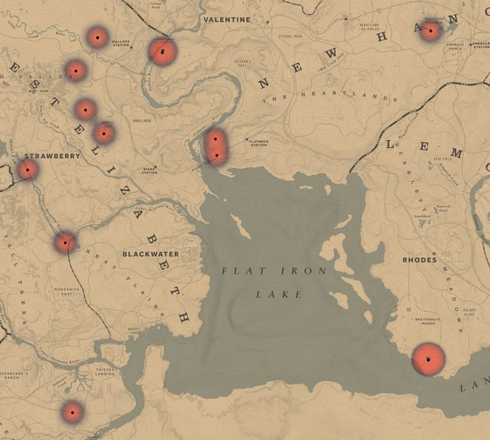Click the red marker in Big Valley
The image size is (490, 440).
click(x=76, y=71)
